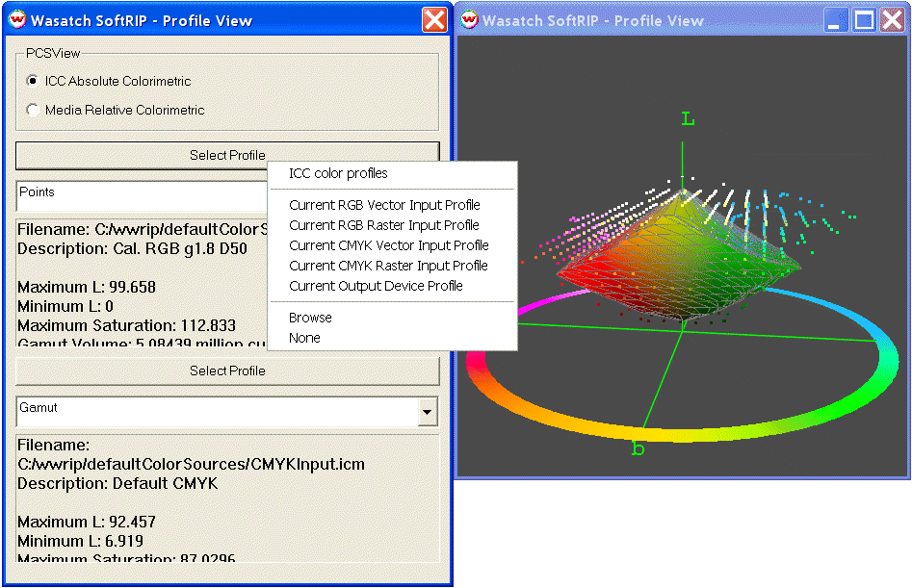
Task: Click the Minimum L: 6.919 value
Action: coord(80,541)
